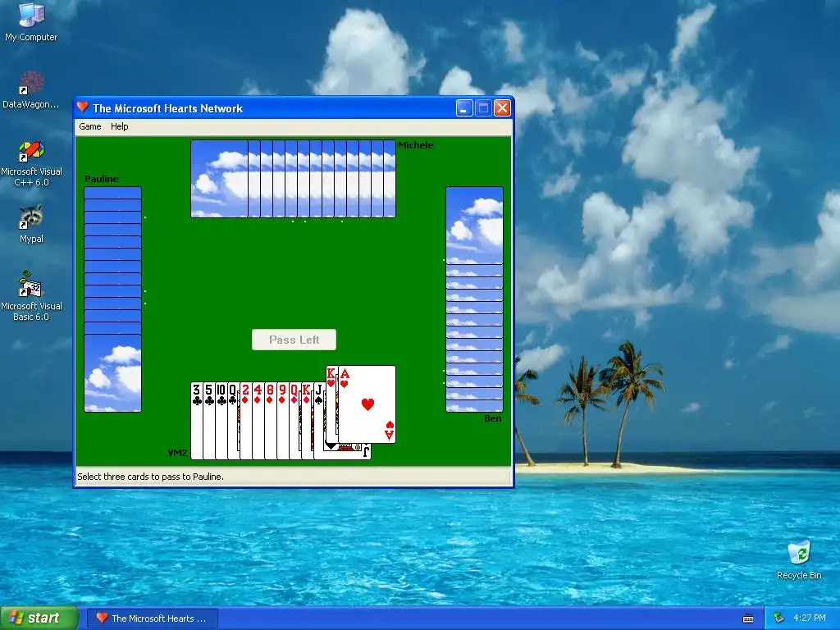Click Pauline's face-down card stack
This screenshot has height=630, width=840.
click(x=112, y=299)
